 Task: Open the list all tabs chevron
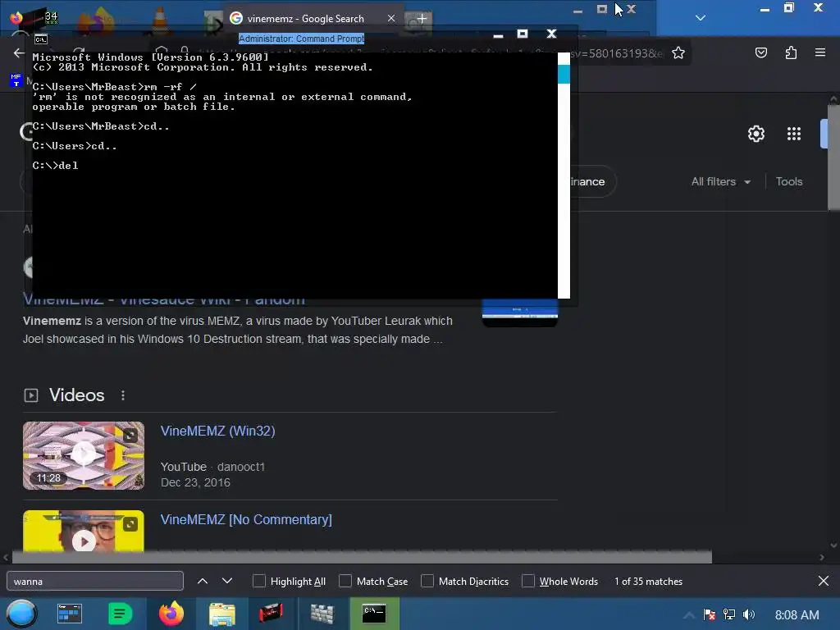point(701,18)
